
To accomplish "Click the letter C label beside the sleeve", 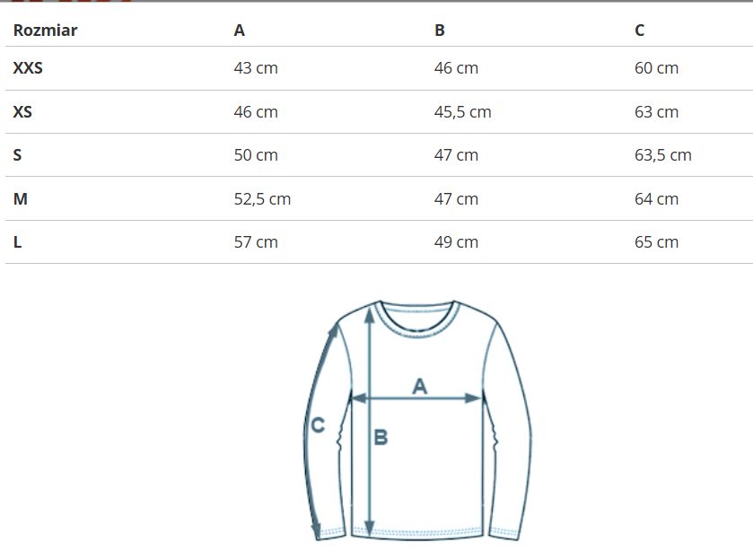I will 317,426.
